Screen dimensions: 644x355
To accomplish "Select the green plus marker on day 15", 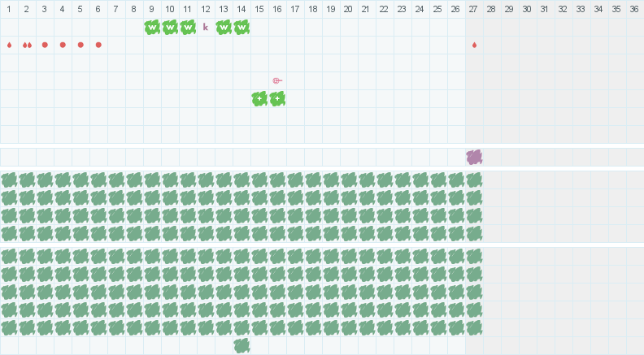I will [259, 98].
